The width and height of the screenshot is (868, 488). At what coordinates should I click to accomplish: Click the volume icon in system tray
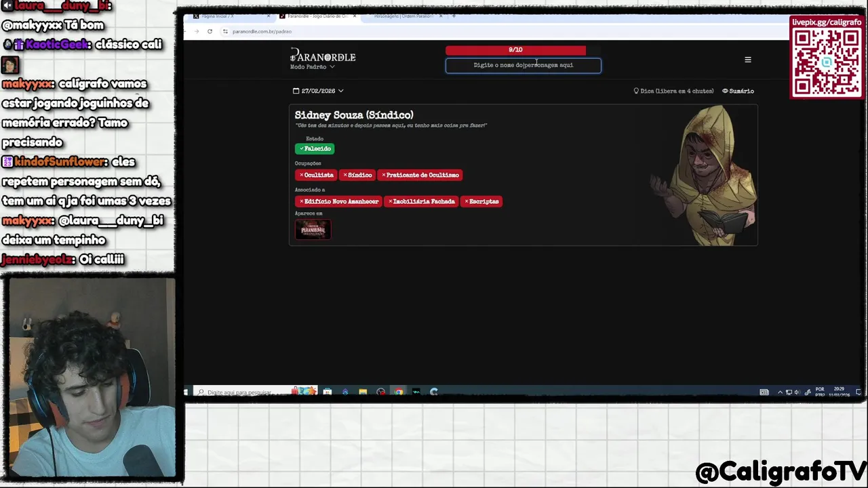point(797,392)
